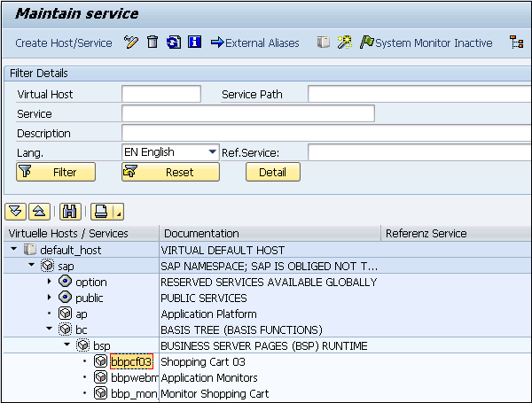Click the hierarchy tree icon at toolbar end
Image resolution: width=532 pixels, height=403 pixels.
516,43
